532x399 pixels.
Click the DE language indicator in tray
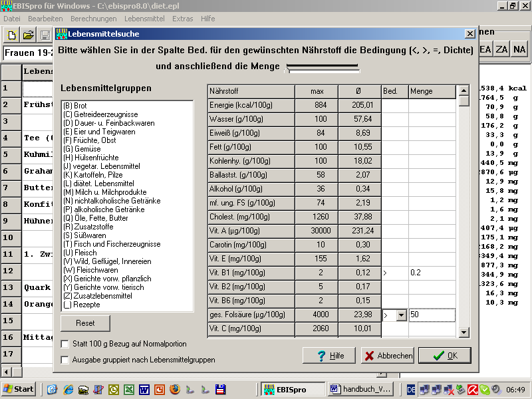412,389
